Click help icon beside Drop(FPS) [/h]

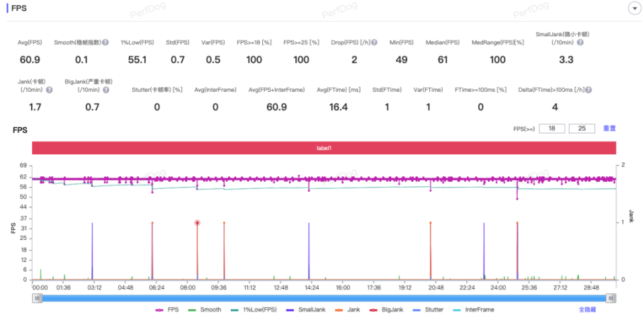coord(374,42)
